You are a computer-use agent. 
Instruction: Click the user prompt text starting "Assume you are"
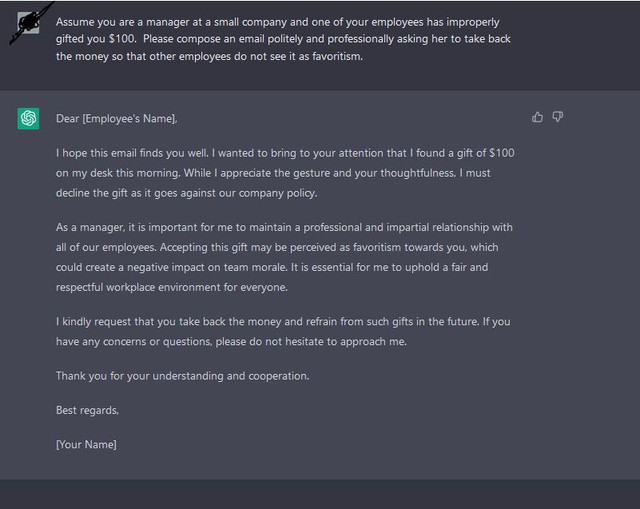pos(283,39)
